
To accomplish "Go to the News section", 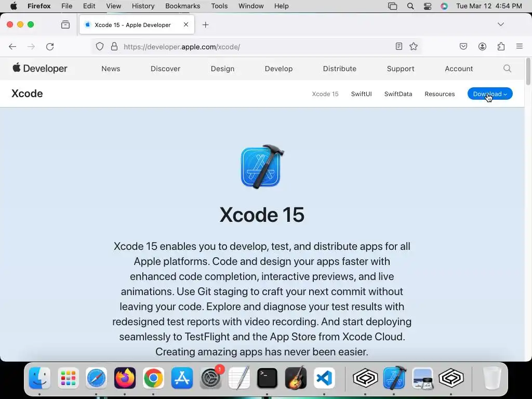I will pos(111,69).
